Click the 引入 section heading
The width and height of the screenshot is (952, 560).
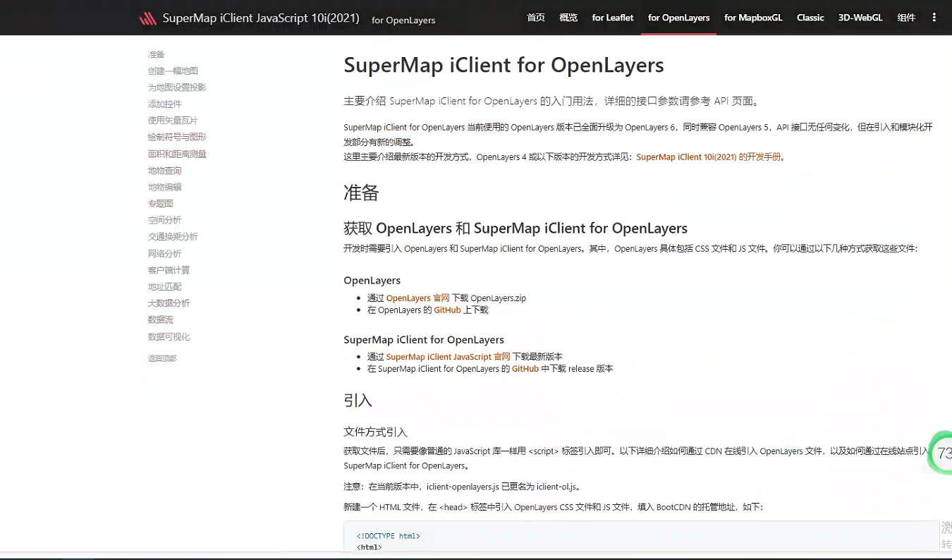358,400
